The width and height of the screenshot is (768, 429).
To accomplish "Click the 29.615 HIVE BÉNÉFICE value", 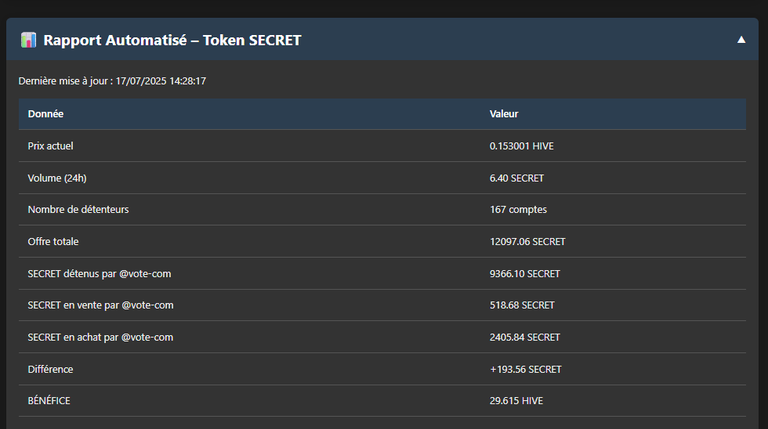I will click(516, 401).
